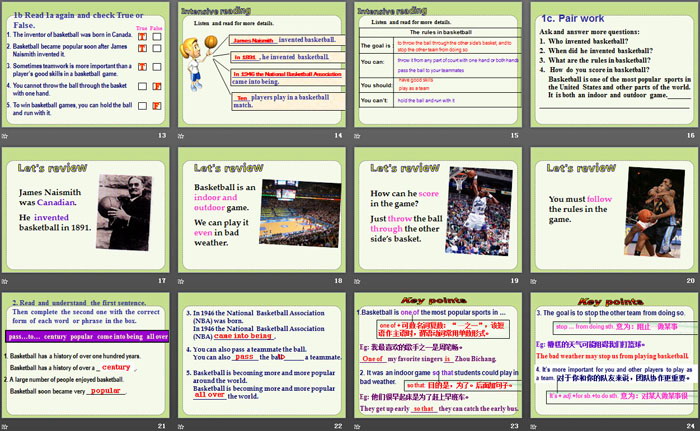The height and width of the screenshot is (431, 700).
Task: Click the animation star icon under slide 18
Action: [x=181, y=281]
